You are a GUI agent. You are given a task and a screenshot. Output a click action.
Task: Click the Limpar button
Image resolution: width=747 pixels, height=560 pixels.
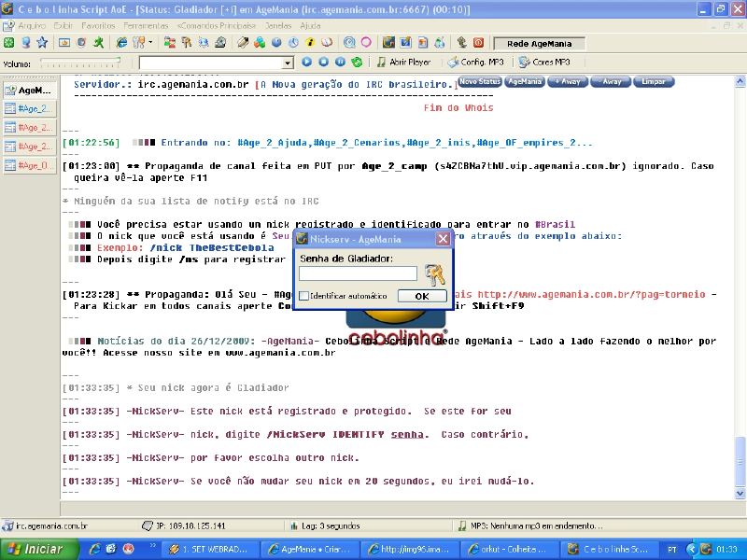tap(653, 81)
